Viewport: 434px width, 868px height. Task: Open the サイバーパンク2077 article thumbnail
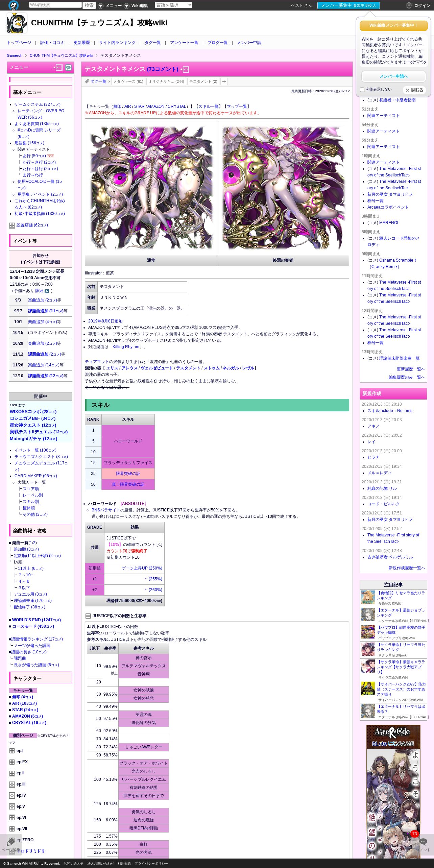point(368,688)
